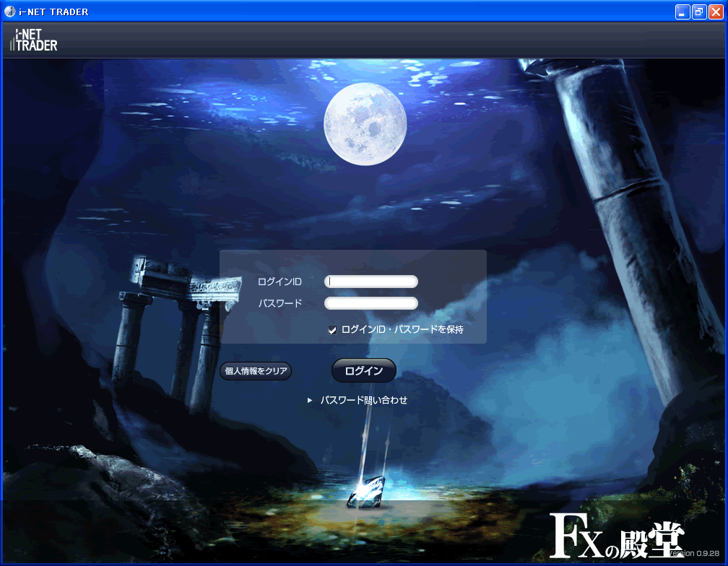Viewport: 728px width, 566px height.
Task: Click the version 0.9.28 text
Action: pos(694,553)
